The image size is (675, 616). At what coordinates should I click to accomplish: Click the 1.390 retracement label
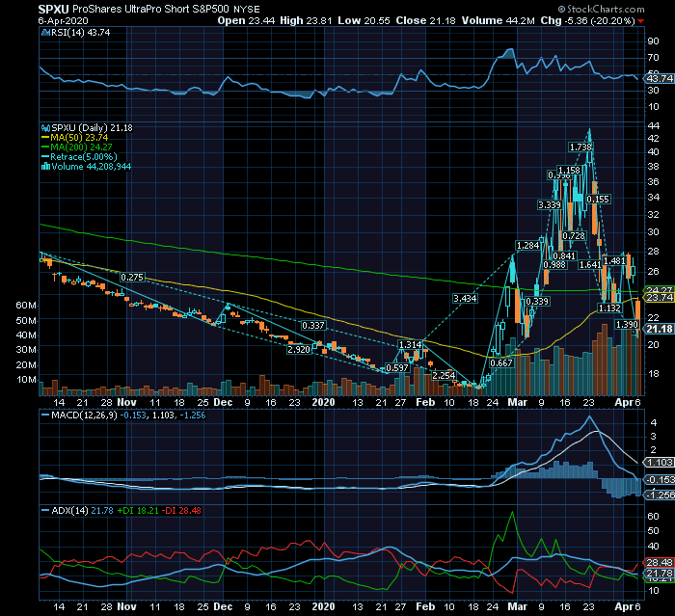pos(627,324)
